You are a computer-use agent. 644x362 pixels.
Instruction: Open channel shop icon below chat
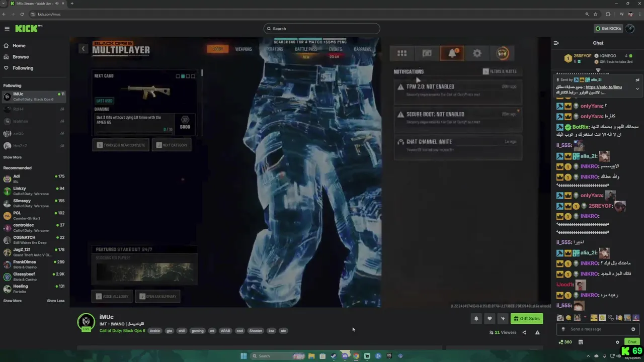click(x=580, y=342)
